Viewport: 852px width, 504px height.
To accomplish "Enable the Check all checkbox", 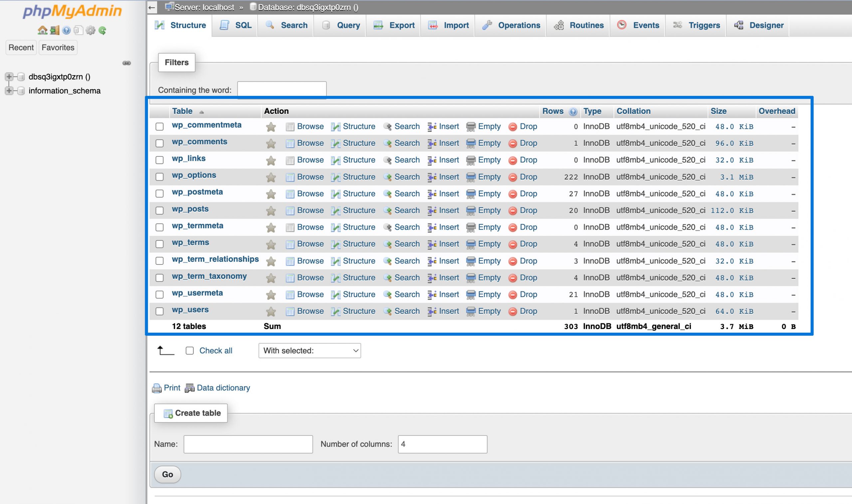I will (190, 351).
